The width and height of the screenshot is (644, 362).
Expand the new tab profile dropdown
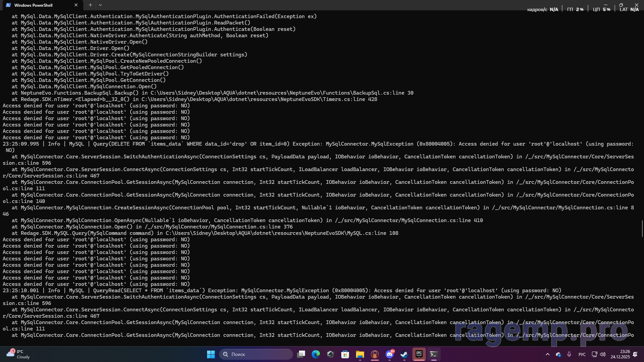(100, 5)
